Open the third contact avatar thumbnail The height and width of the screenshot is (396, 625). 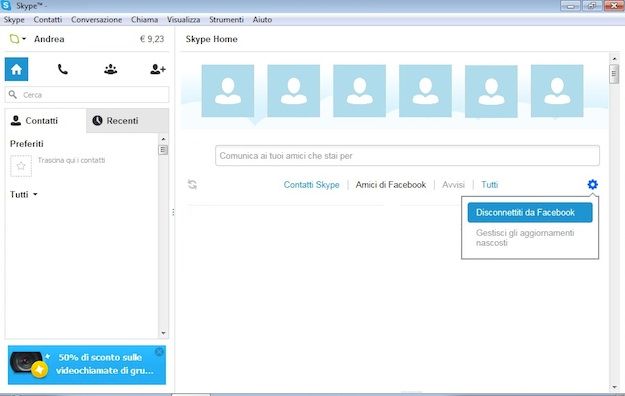point(360,91)
